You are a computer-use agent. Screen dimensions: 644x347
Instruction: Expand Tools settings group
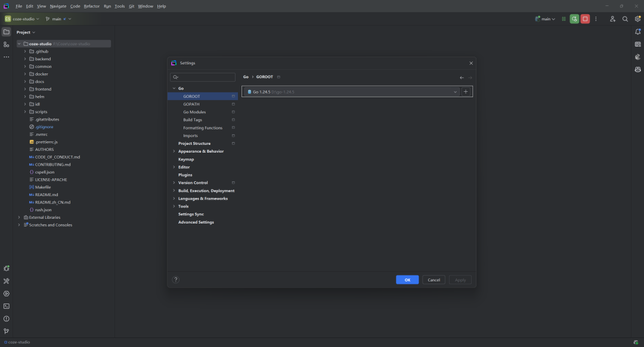174,206
